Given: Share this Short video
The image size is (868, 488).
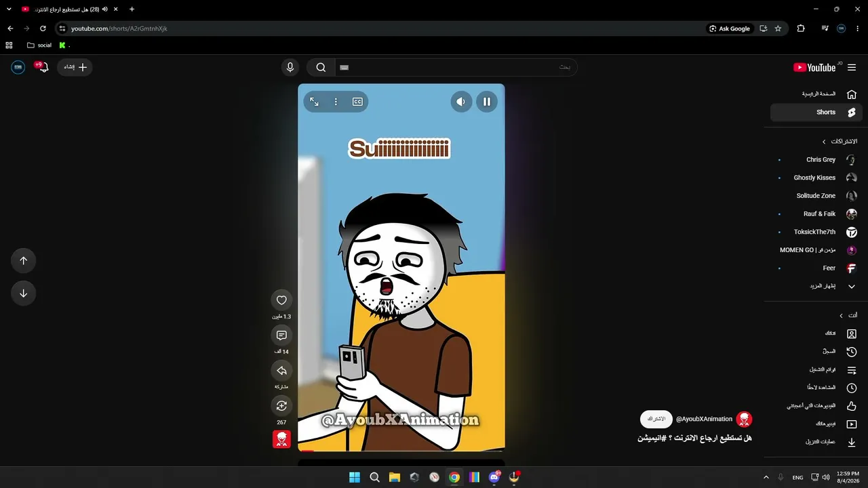Looking at the screenshot, I should click(281, 371).
